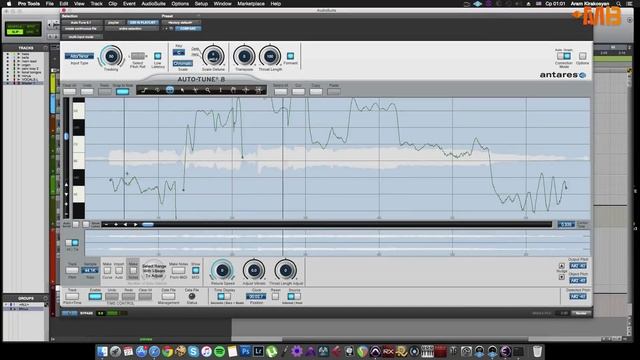
Task: Select the Scissors tool
Action: click(x=195, y=90)
